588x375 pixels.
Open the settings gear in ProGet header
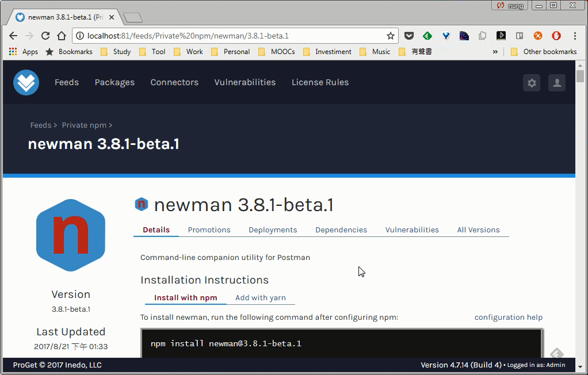pos(532,82)
